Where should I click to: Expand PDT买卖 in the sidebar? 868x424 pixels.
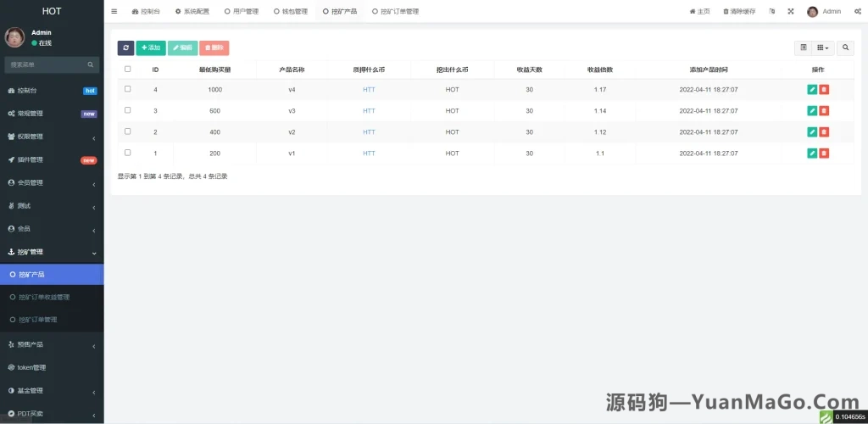(x=52, y=414)
